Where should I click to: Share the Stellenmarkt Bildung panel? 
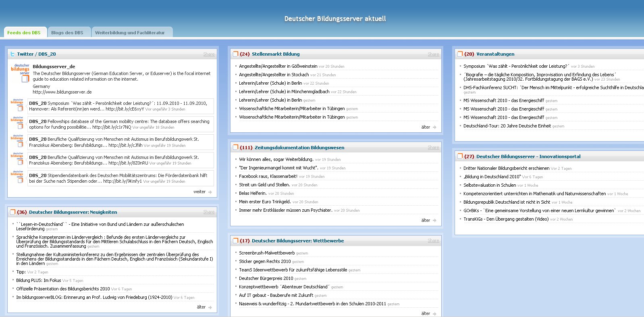point(433,54)
